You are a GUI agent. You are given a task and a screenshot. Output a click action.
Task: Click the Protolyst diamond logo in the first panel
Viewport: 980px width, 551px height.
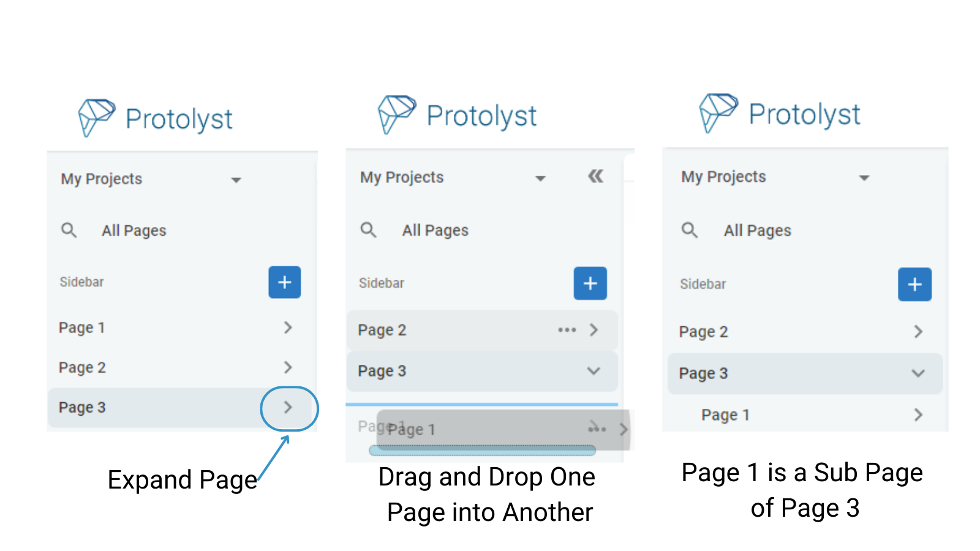[97, 118]
